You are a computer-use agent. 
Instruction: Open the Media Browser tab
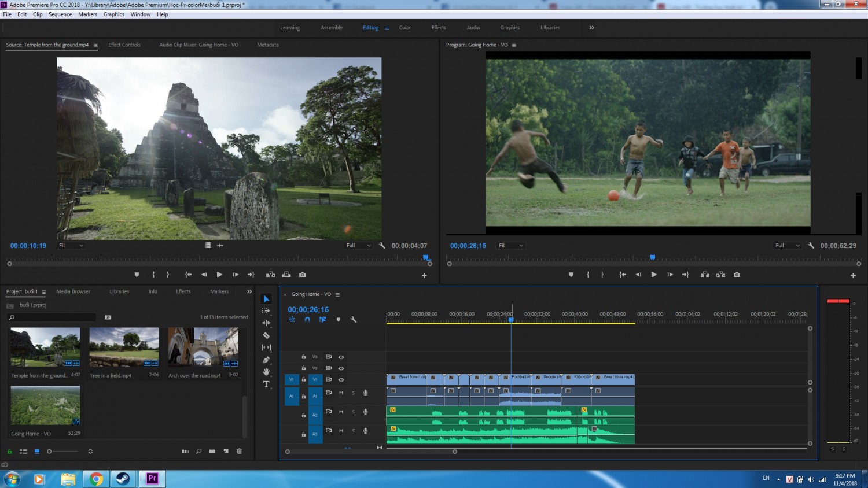coord(73,291)
